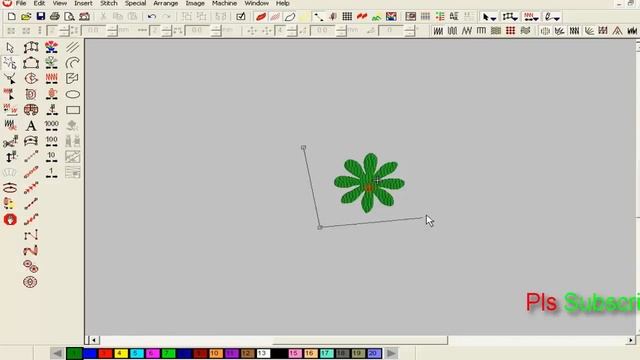This screenshot has width=640, height=360.
Task: Click the 1 stitch travel icon
Action: (51, 173)
